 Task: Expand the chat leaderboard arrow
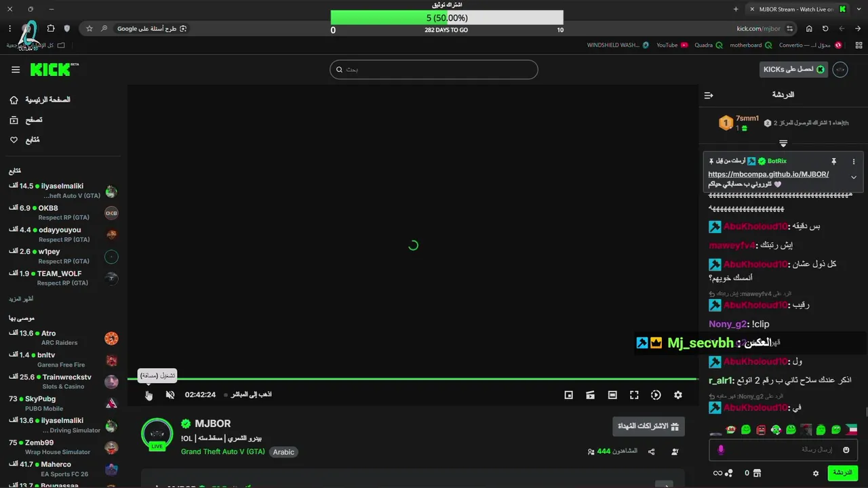(x=783, y=143)
